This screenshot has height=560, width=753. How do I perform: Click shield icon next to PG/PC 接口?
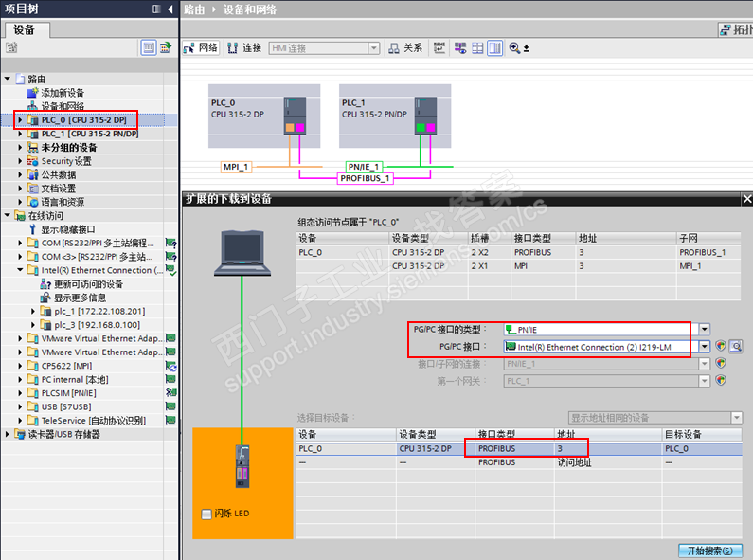coord(721,346)
